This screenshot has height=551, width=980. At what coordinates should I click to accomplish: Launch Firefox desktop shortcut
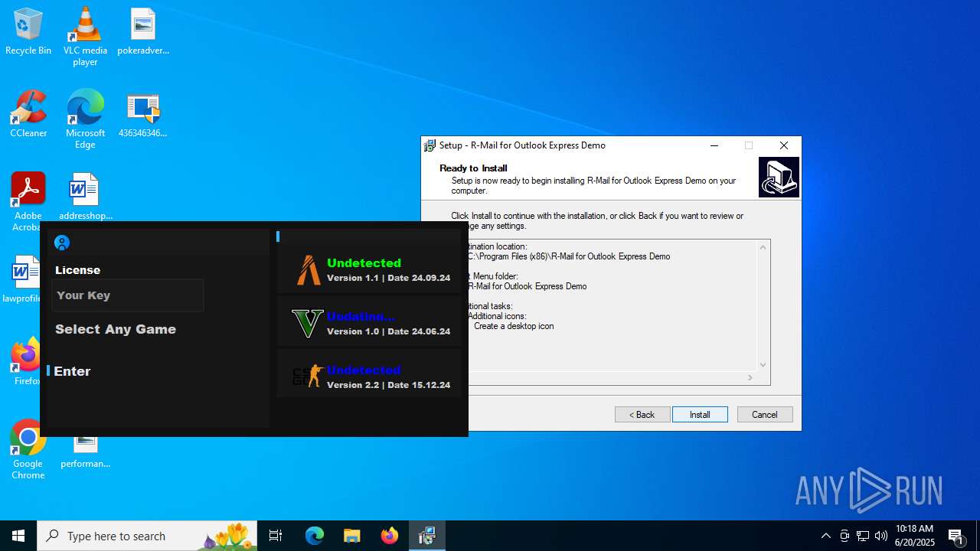click(x=27, y=362)
